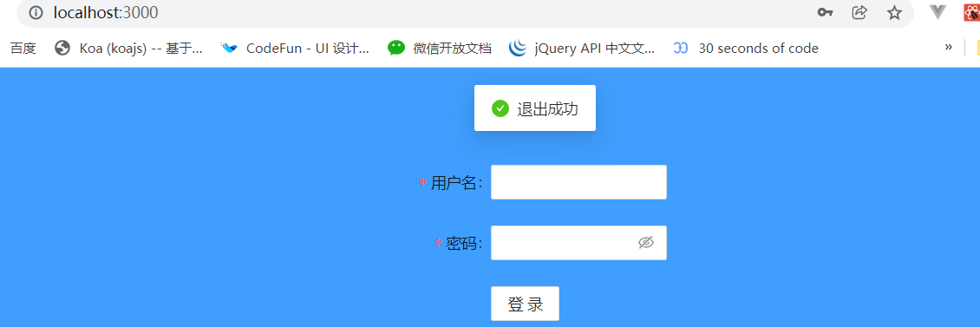This screenshot has width=980, height=327.
Task: Click the 密码 label
Action: pos(461,243)
